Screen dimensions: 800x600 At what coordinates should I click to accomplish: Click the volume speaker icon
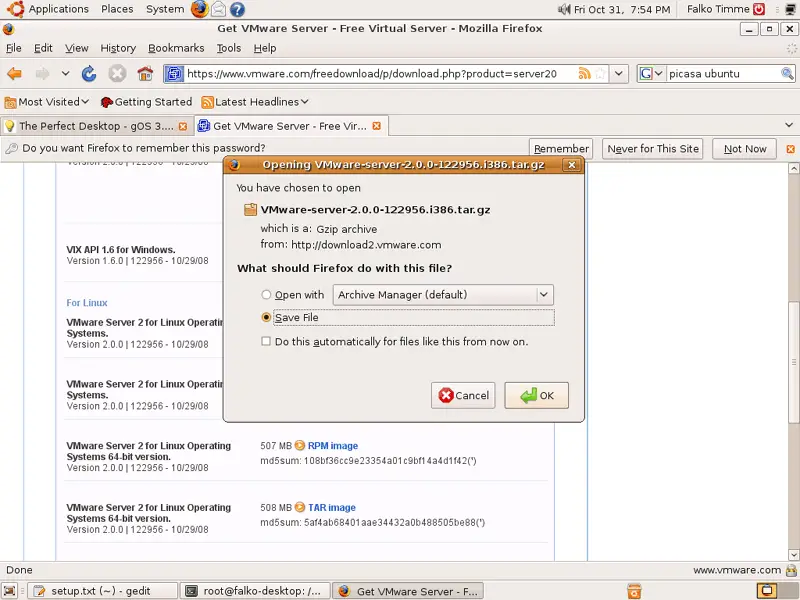(564, 9)
